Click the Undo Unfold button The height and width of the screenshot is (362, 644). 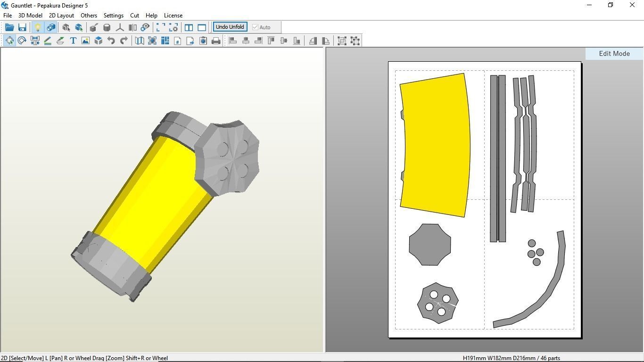pyautogui.click(x=230, y=27)
